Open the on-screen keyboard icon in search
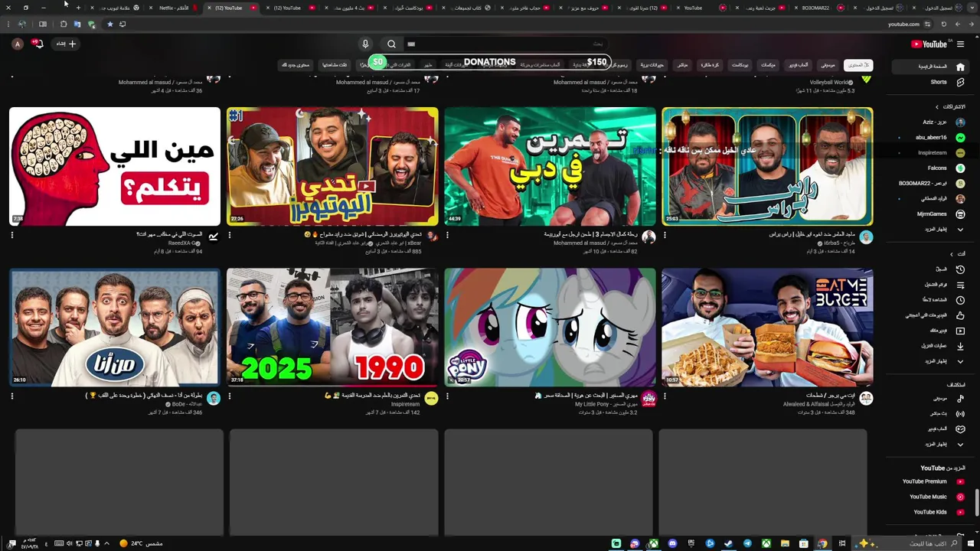The image size is (980, 551). point(411,44)
